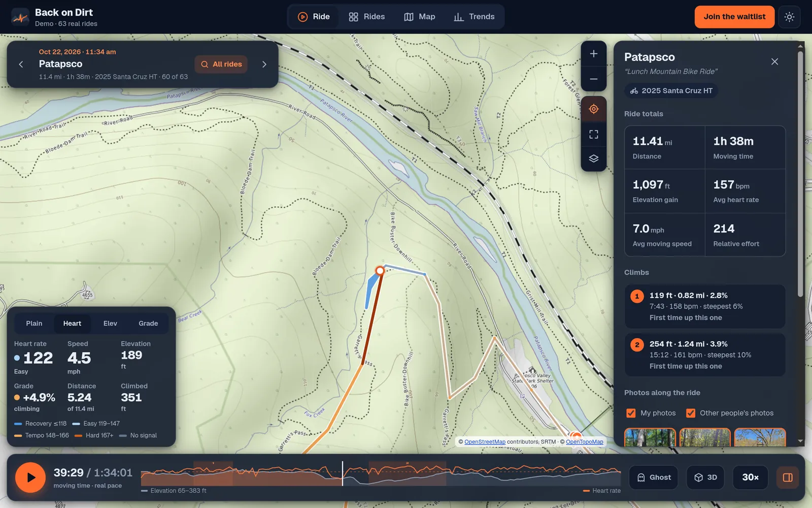The height and width of the screenshot is (508, 812).
Task: Select the Elev route coloring tab
Action: coord(110,324)
